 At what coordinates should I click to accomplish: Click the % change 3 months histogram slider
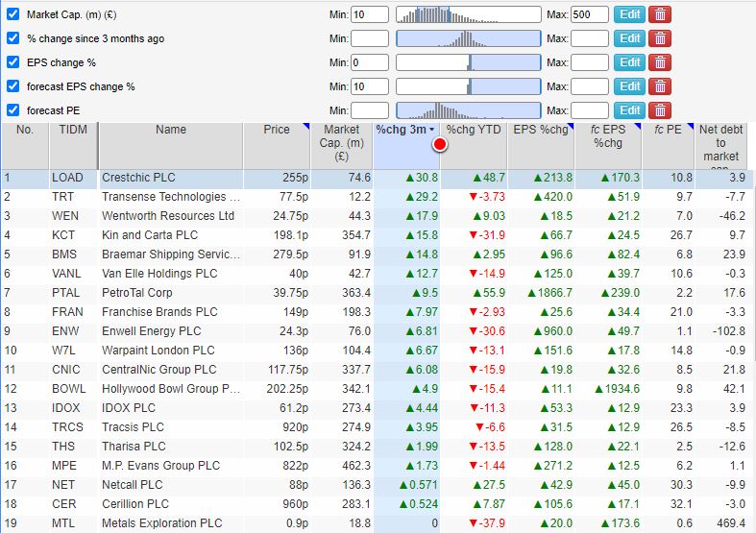tap(469, 38)
